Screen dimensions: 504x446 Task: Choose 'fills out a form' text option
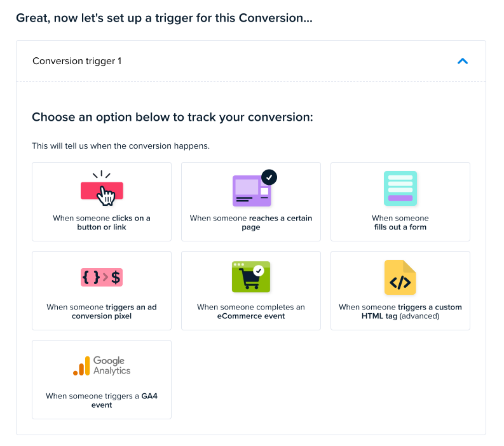[400, 222]
